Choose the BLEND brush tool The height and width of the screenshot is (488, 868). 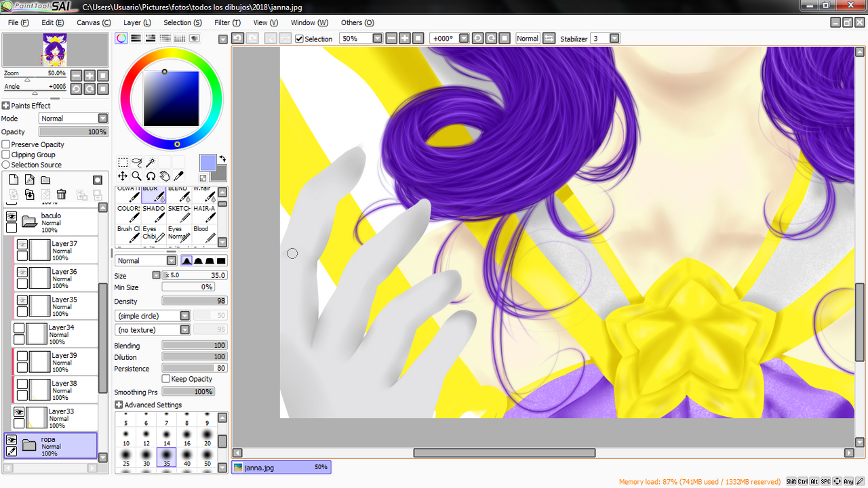(179, 195)
